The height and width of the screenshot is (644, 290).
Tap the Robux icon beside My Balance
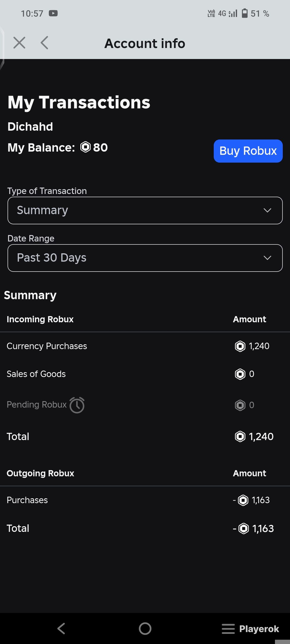[x=86, y=147]
